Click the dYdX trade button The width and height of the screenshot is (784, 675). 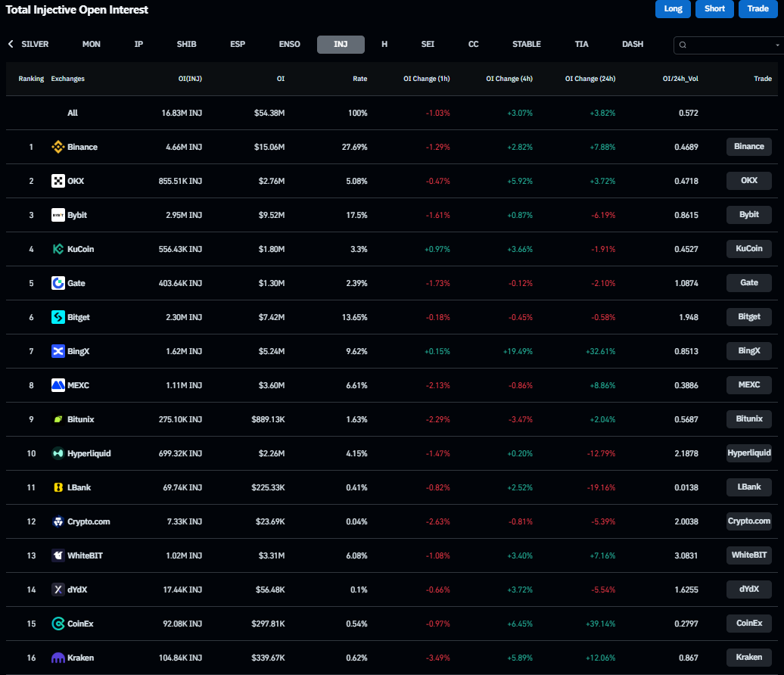(749, 589)
